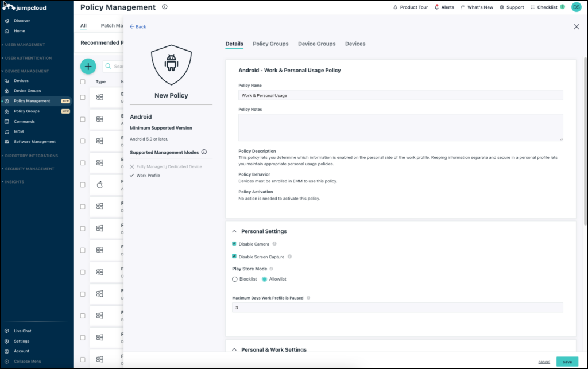Viewport: 588px width, 369px height.
Task: Save the Work & Personal Usage policy
Action: tap(567, 362)
